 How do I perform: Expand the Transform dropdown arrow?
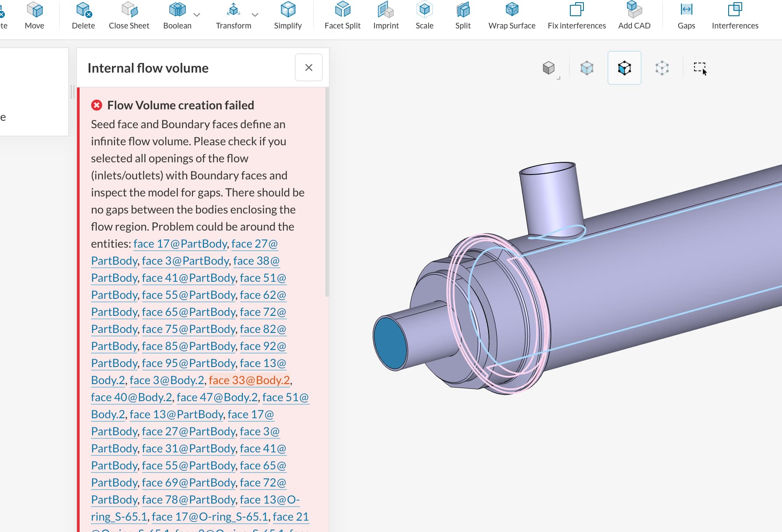pyautogui.click(x=255, y=14)
